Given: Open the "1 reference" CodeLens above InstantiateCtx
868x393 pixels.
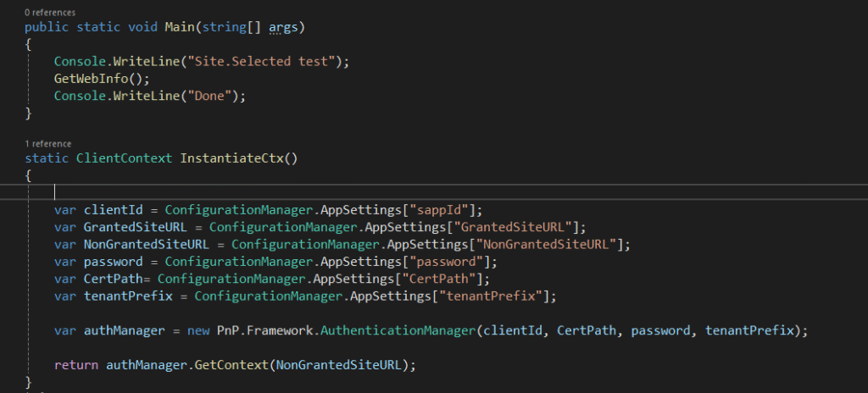Looking at the screenshot, I should click(x=48, y=144).
